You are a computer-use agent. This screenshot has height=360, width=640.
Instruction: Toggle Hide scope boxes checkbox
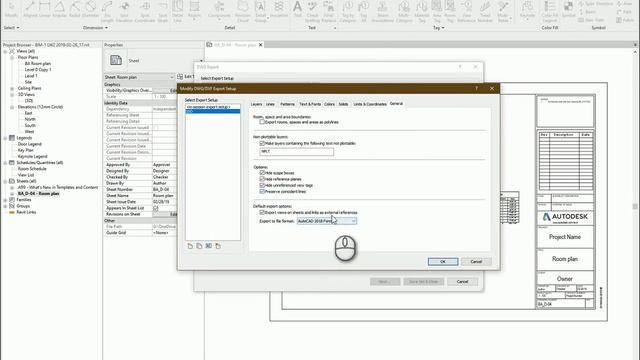262,173
